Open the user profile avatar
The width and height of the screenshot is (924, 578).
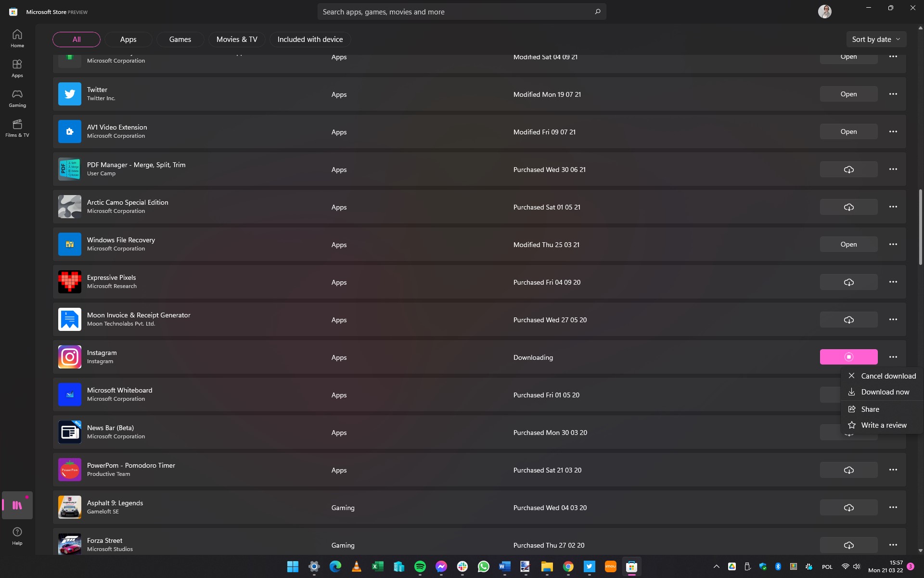pyautogui.click(x=825, y=12)
